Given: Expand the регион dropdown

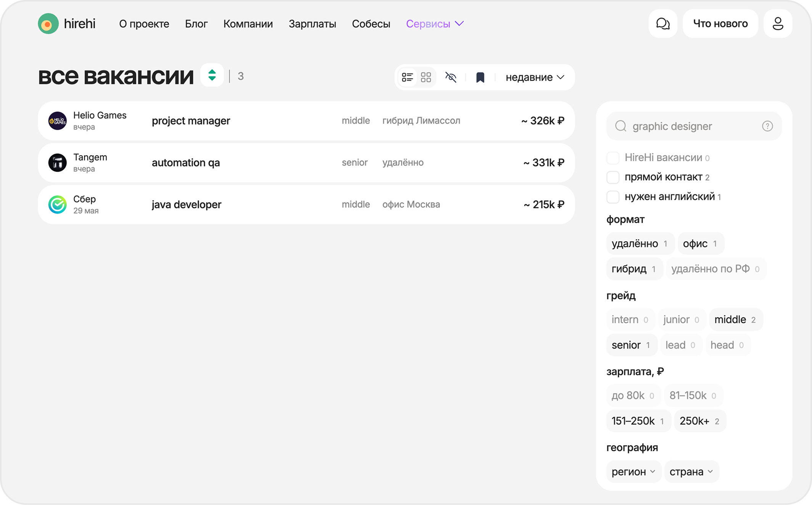Looking at the screenshot, I should pyautogui.click(x=633, y=472).
